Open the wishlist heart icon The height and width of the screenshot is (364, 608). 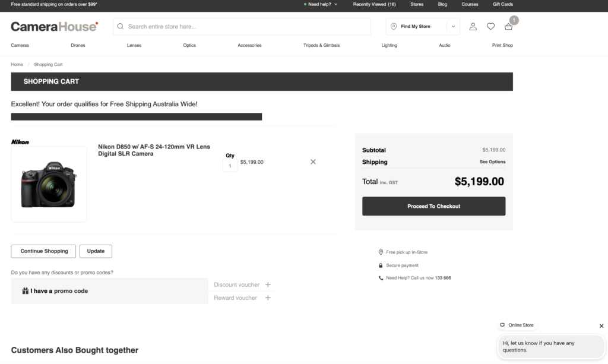490,26
